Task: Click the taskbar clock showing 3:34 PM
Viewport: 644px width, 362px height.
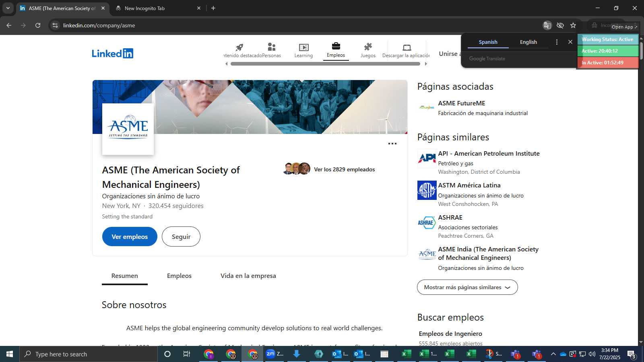Action: 609,354
